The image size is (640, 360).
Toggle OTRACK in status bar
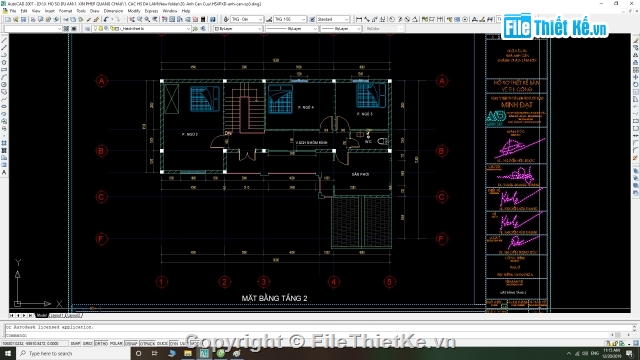(x=147, y=343)
